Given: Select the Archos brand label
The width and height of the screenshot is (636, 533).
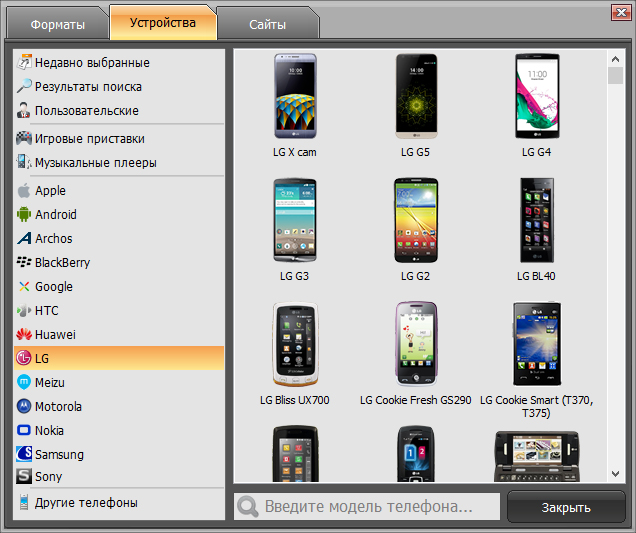Looking at the screenshot, I should pos(54,238).
